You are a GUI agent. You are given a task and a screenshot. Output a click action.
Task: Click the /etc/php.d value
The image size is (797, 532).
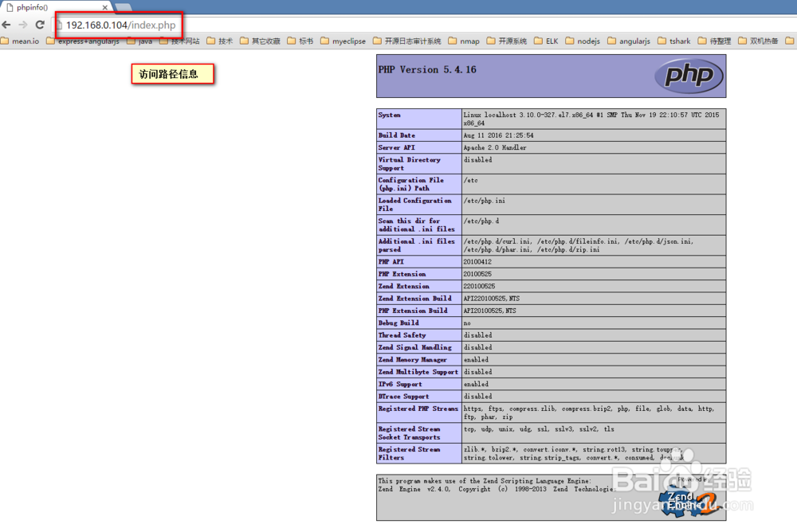[x=481, y=221]
